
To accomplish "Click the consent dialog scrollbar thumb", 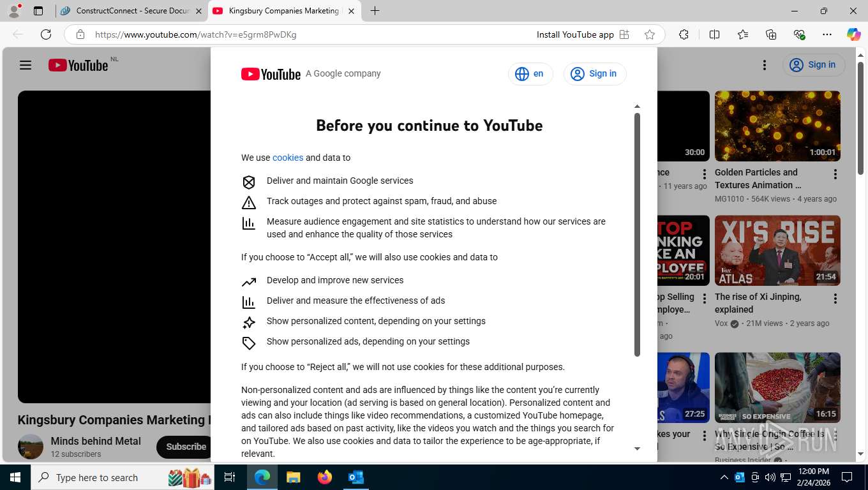I will click(x=637, y=234).
